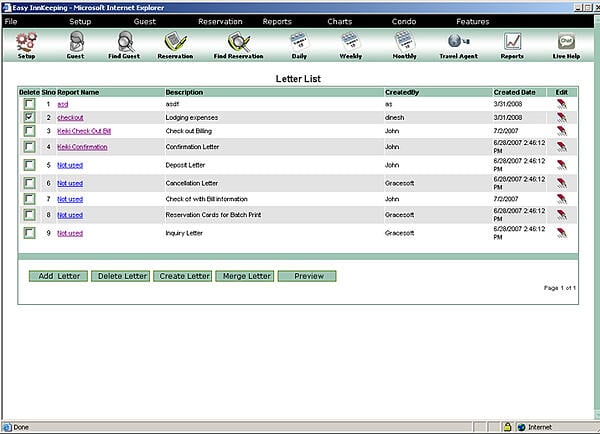Viewport: 600px width, 434px height.
Task: Open the Guest menu
Action: [145, 21]
